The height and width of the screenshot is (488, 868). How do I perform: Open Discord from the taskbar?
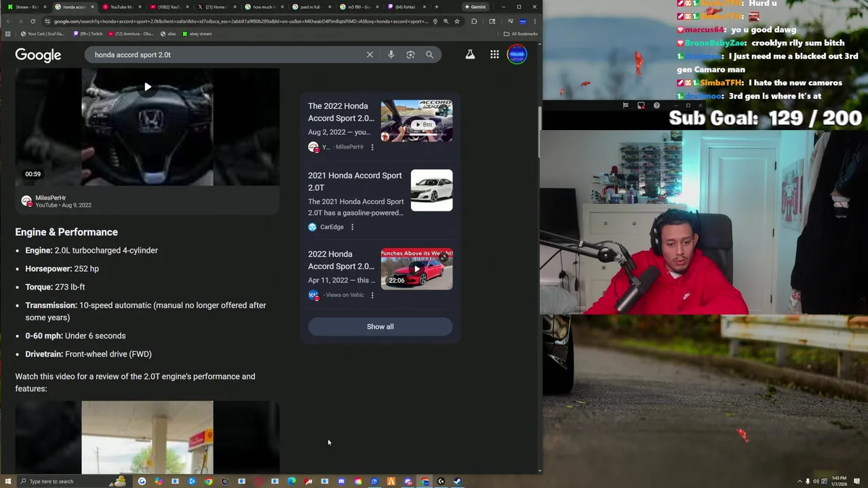coord(341,481)
